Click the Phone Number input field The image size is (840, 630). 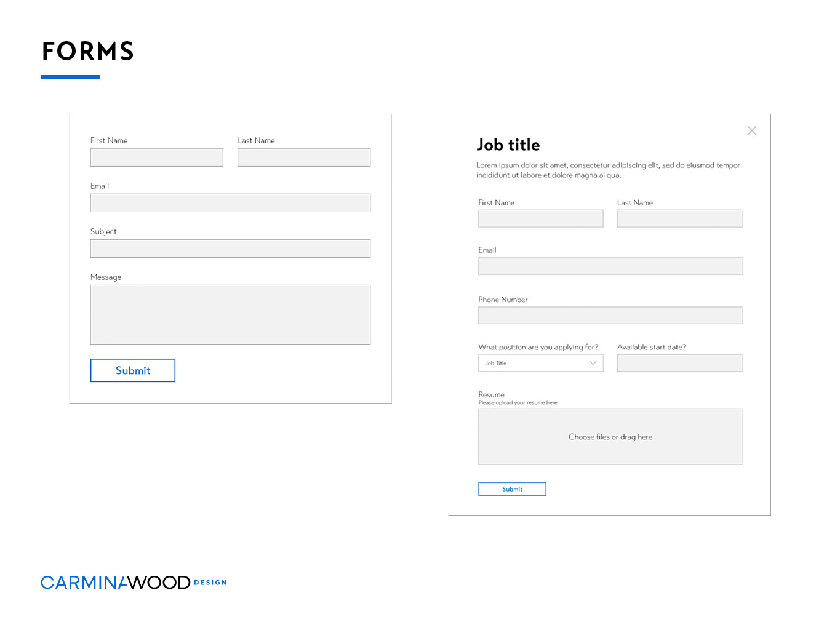[x=610, y=316]
